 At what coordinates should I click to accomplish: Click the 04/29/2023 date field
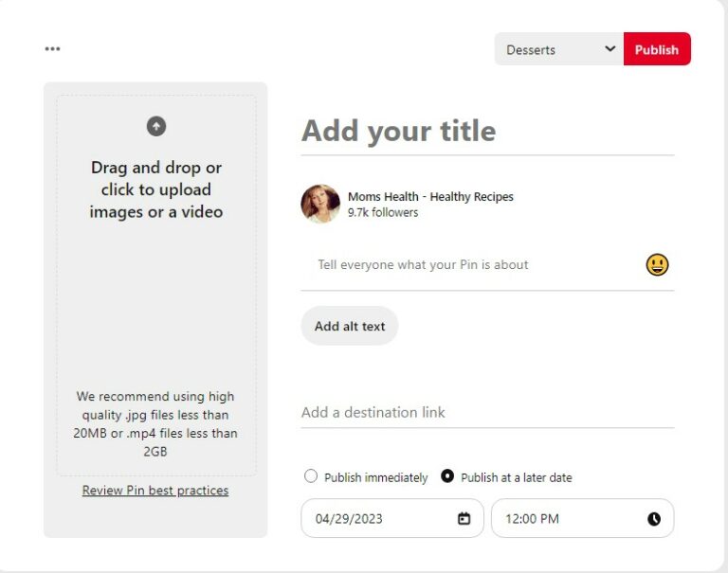click(392, 518)
